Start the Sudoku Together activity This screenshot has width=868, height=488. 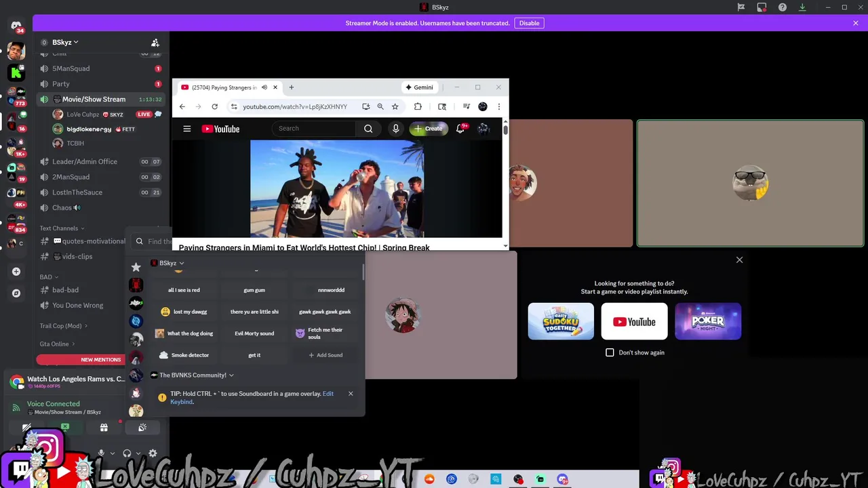click(561, 321)
